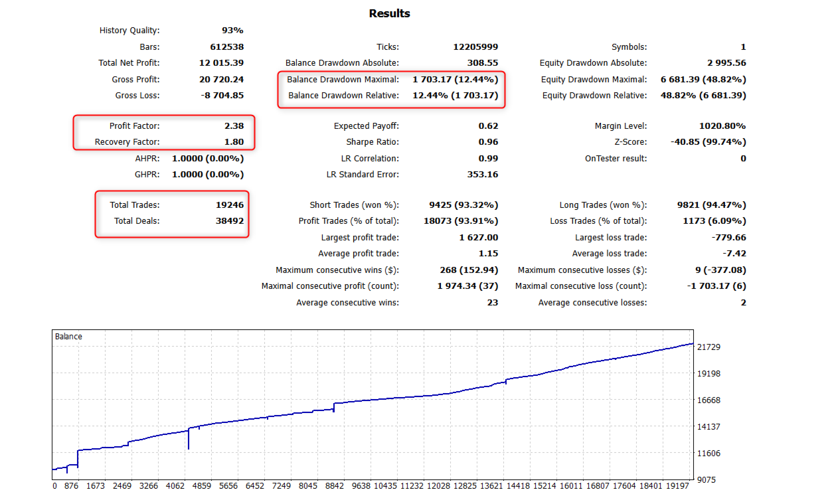Screen dimensions: 830x504
Task: Select Average consecutive losses value 2
Action: click(x=743, y=303)
